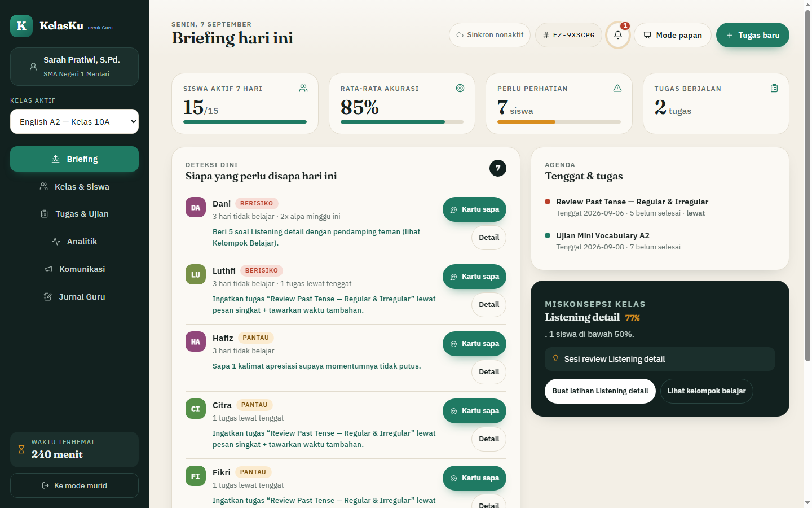This screenshot has height=508, width=812.
Task: Open Ujian Mini Vocabulary A2 agenda item
Action: (x=660, y=241)
